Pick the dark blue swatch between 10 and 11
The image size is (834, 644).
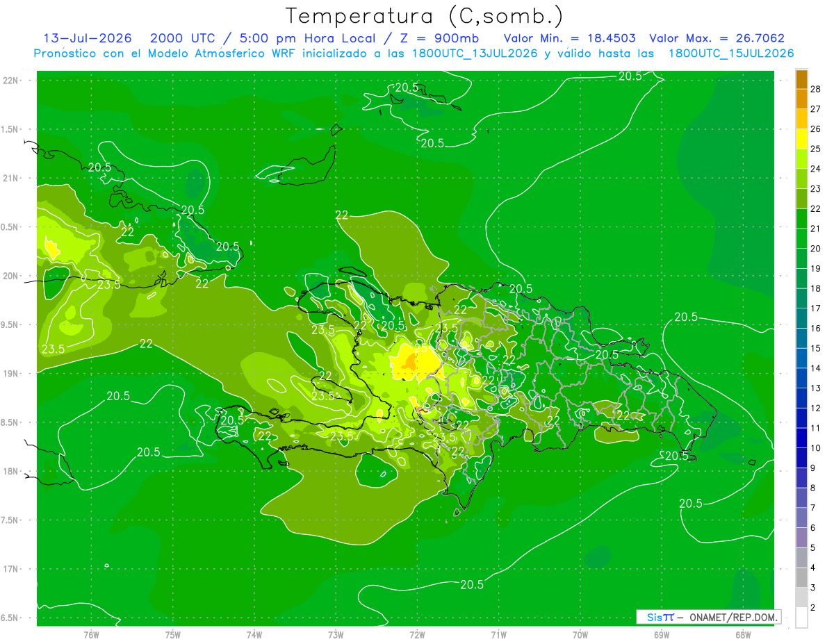pyautogui.click(x=801, y=438)
